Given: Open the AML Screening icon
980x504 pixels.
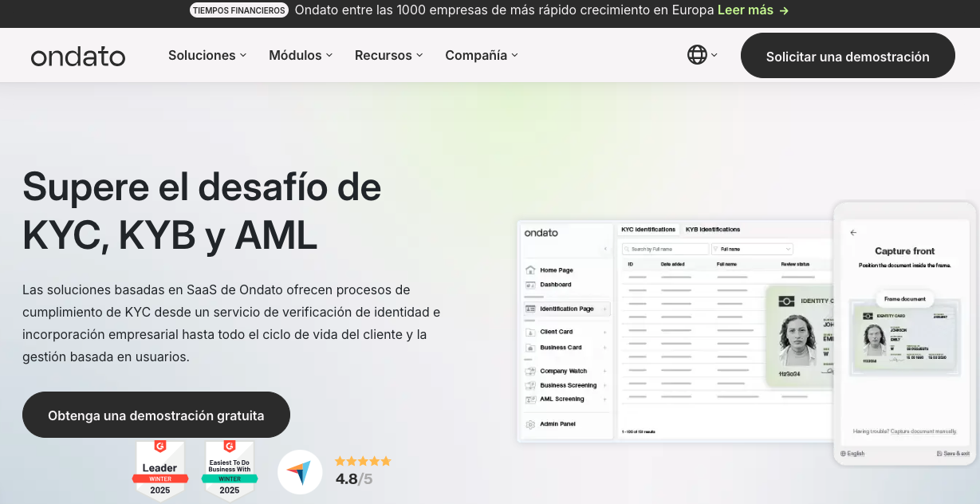Looking at the screenshot, I should point(530,400).
